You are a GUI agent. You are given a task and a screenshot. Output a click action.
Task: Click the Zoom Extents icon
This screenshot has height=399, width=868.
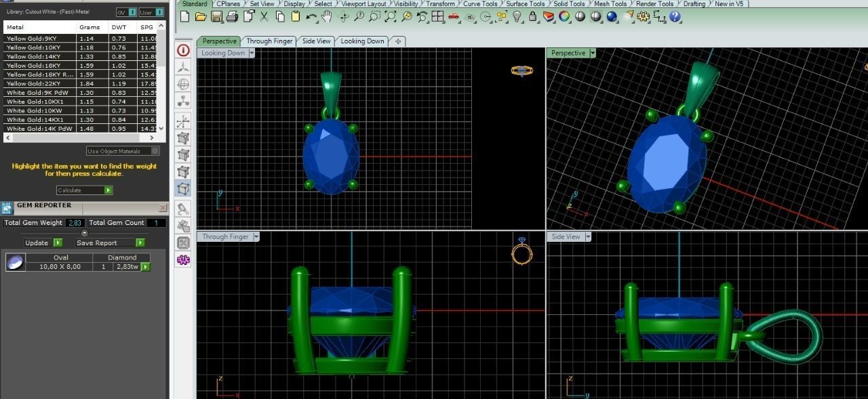391,17
